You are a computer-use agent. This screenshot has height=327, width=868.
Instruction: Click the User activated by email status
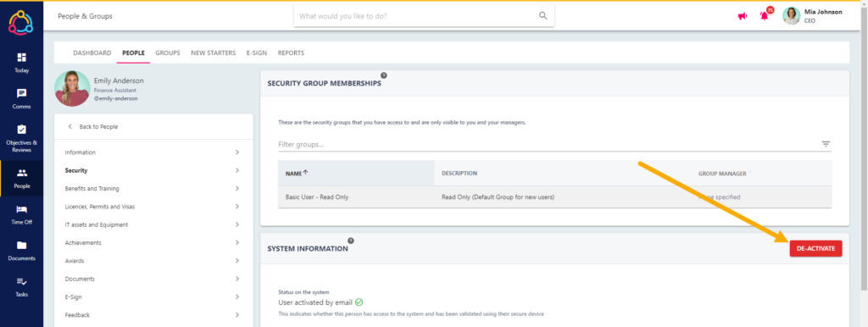click(x=316, y=302)
